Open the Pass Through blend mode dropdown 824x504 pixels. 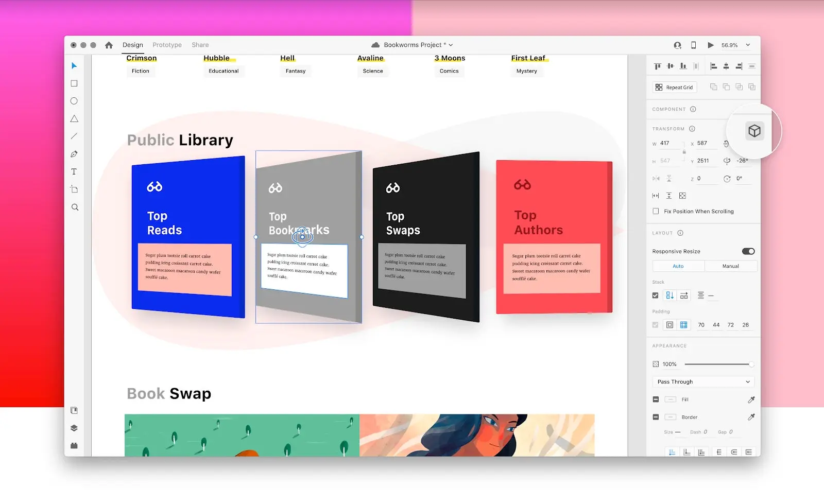point(703,381)
